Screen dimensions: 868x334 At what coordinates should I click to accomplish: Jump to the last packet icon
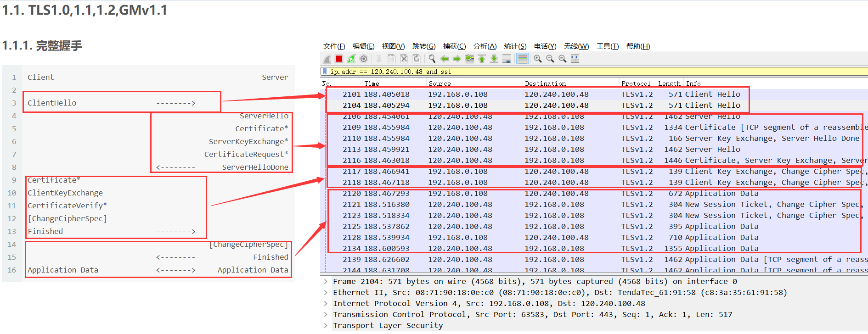coord(494,59)
